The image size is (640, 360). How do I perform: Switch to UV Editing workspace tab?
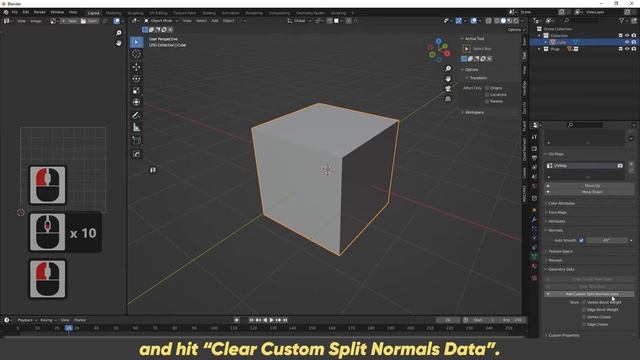click(158, 13)
